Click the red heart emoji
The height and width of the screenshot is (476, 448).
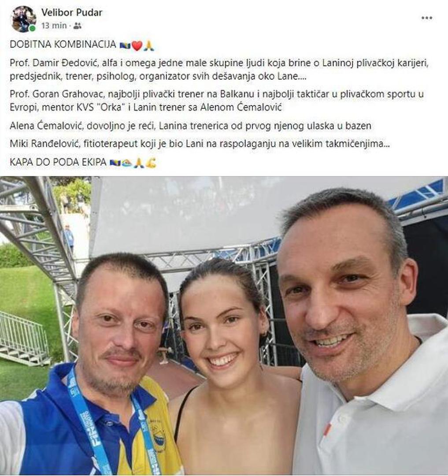(x=137, y=46)
